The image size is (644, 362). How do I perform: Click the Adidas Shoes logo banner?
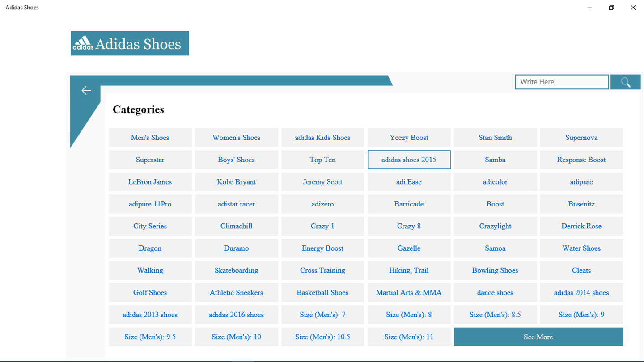(x=130, y=43)
